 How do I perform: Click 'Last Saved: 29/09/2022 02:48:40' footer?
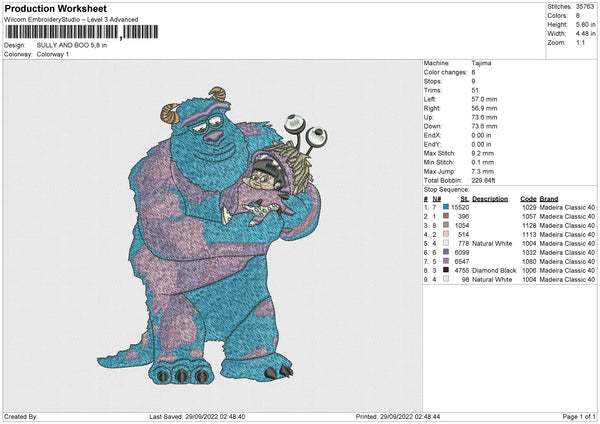click(x=197, y=417)
